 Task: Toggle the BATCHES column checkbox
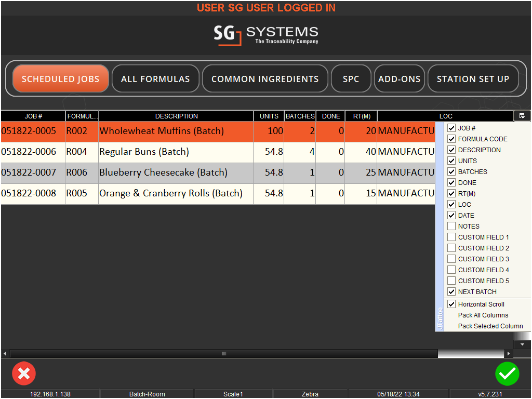tap(451, 171)
